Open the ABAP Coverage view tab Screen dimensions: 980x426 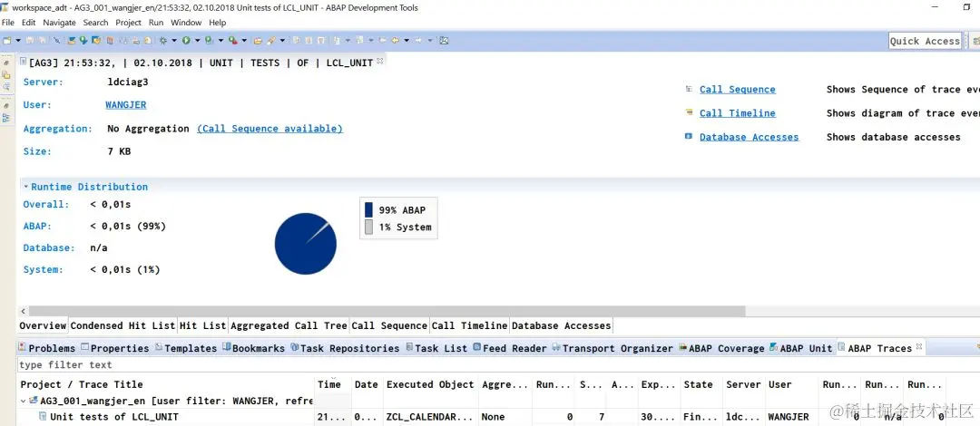721,348
